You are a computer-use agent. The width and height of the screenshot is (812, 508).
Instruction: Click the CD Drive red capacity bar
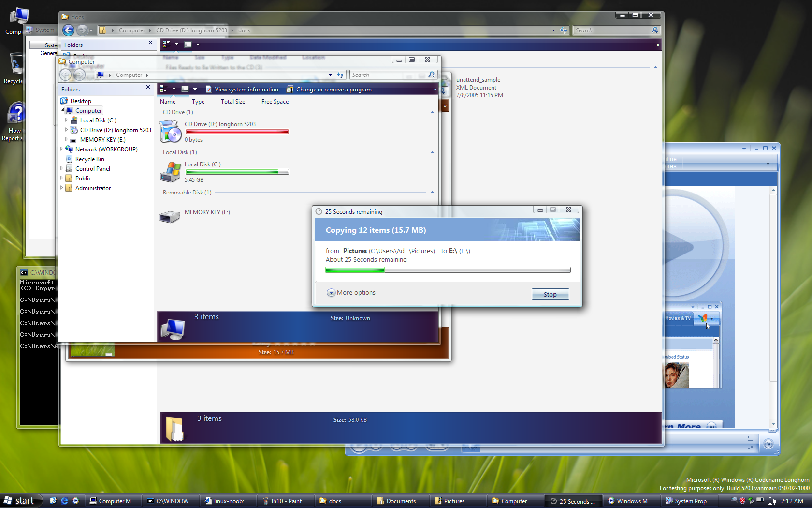click(x=237, y=132)
